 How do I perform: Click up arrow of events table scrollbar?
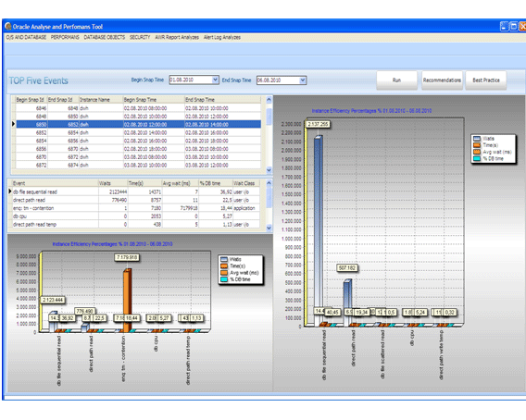pyautogui.click(x=269, y=183)
